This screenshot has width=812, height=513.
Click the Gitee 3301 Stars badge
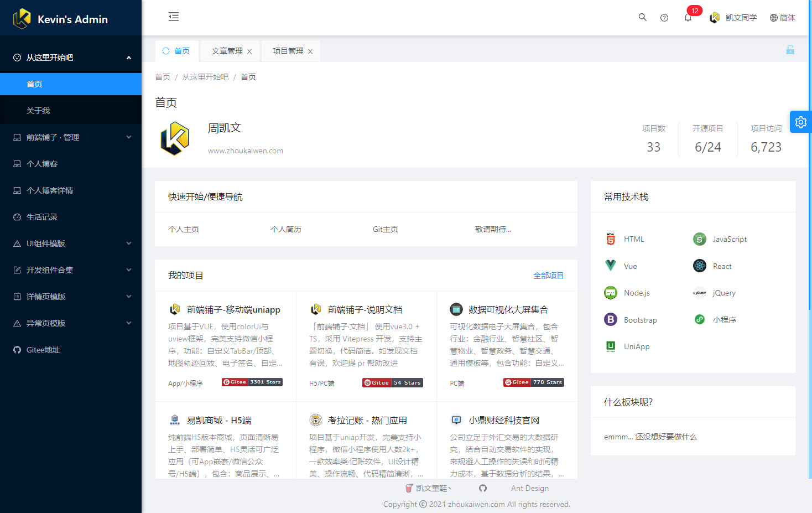252,382
